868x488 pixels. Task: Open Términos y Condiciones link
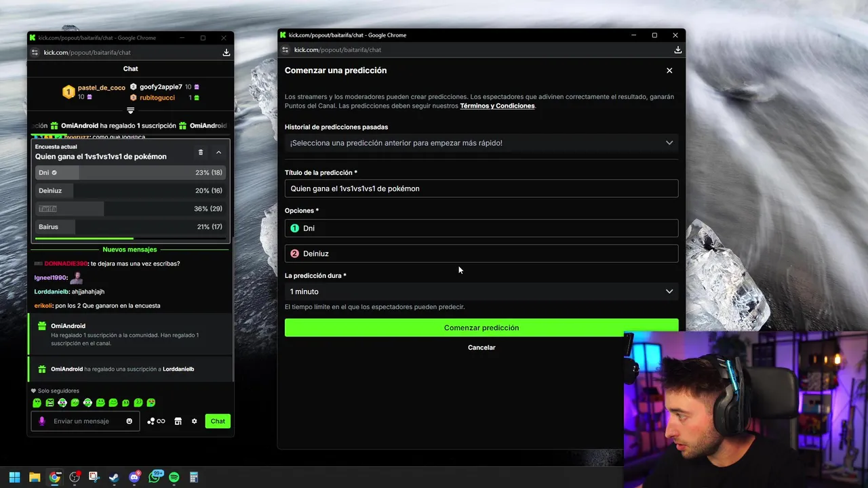[x=497, y=106]
